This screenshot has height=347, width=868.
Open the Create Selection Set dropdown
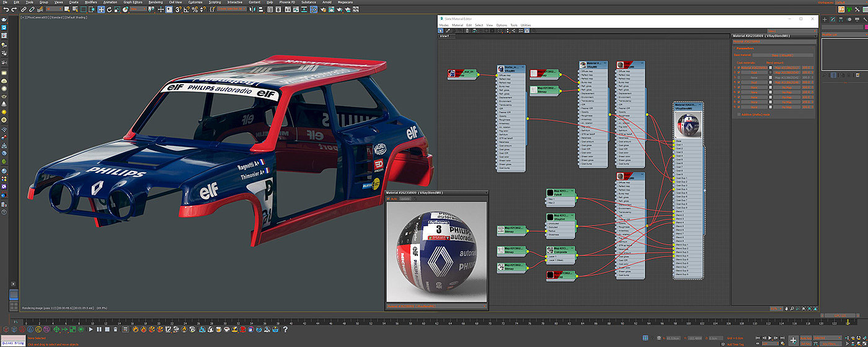pos(232,9)
